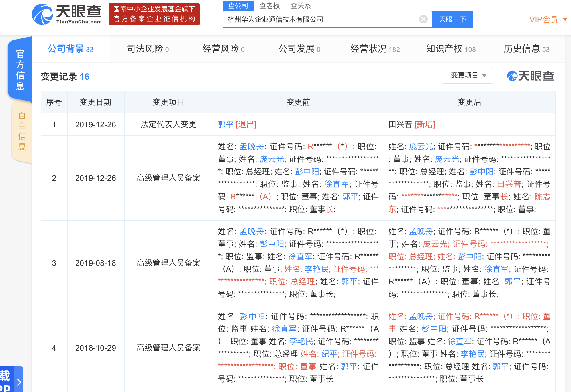
Task: Open the 经营风险 tab
Action: (x=223, y=49)
